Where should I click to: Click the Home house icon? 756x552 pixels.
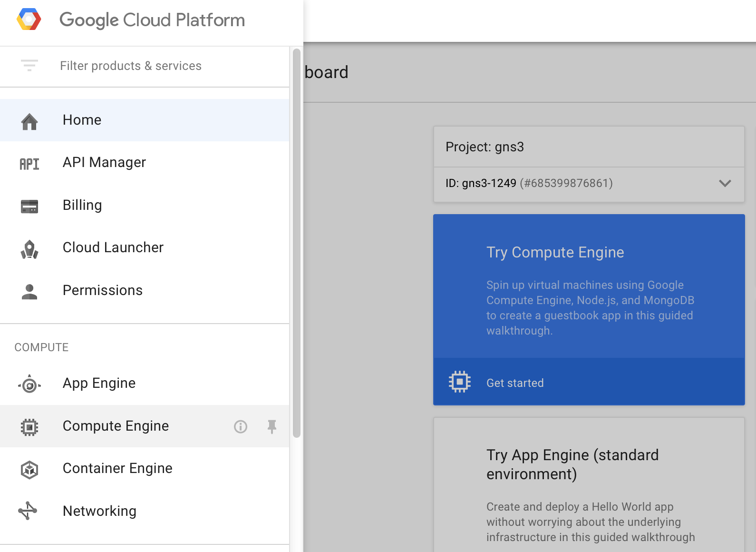29,122
